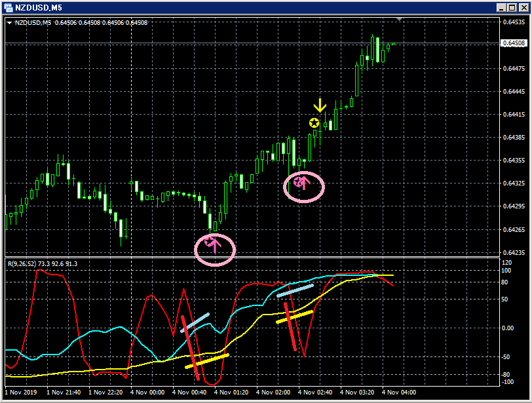Viewport: 532px width, 403px height.
Task: Click time label 4 Nov 00:00
Action: pos(147,393)
